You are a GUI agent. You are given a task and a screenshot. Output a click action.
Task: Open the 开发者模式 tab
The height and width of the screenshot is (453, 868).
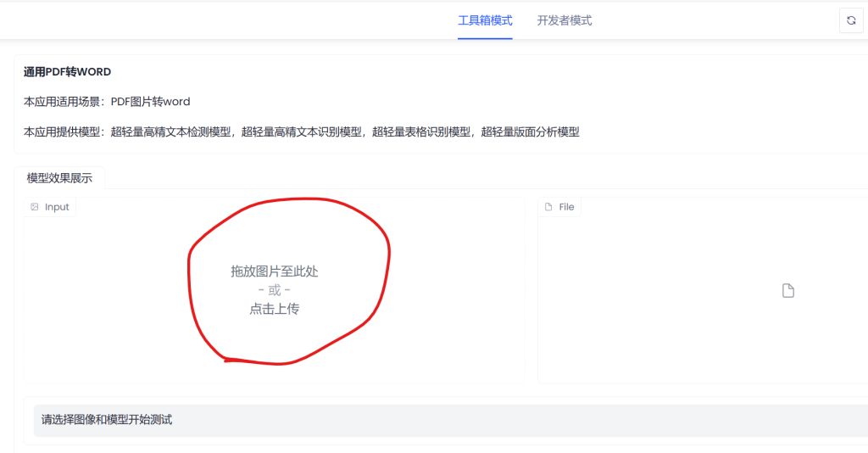click(x=565, y=20)
